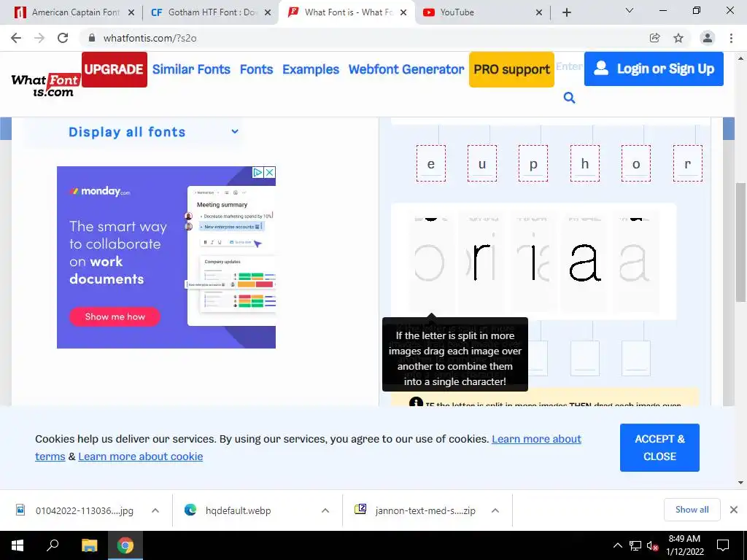Open the hqdefault.webp downloaded file
This screenshot has height=560, width=747.
[239, 510]
